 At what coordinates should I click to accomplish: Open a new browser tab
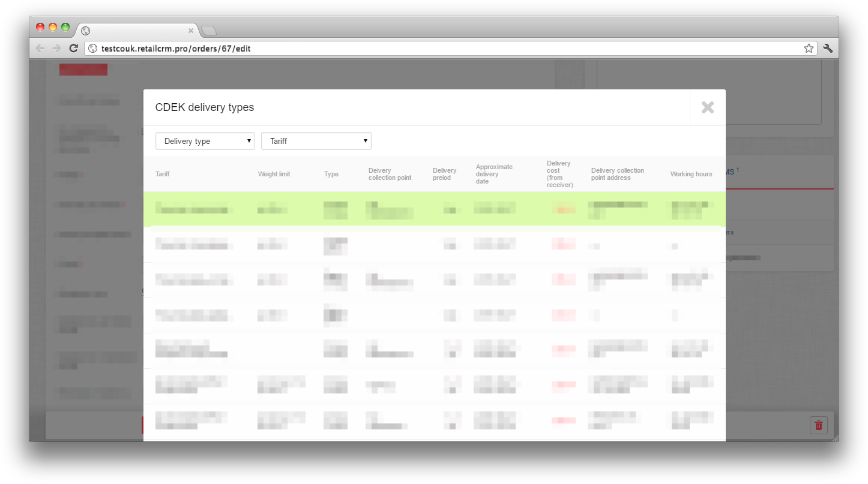pos(208,31)
